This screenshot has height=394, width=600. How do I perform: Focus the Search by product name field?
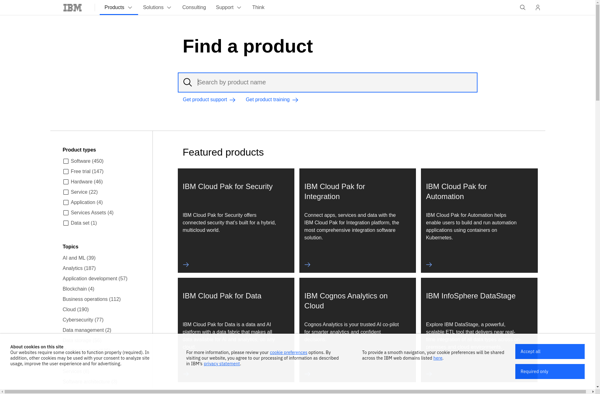click(x=328, y=82)
